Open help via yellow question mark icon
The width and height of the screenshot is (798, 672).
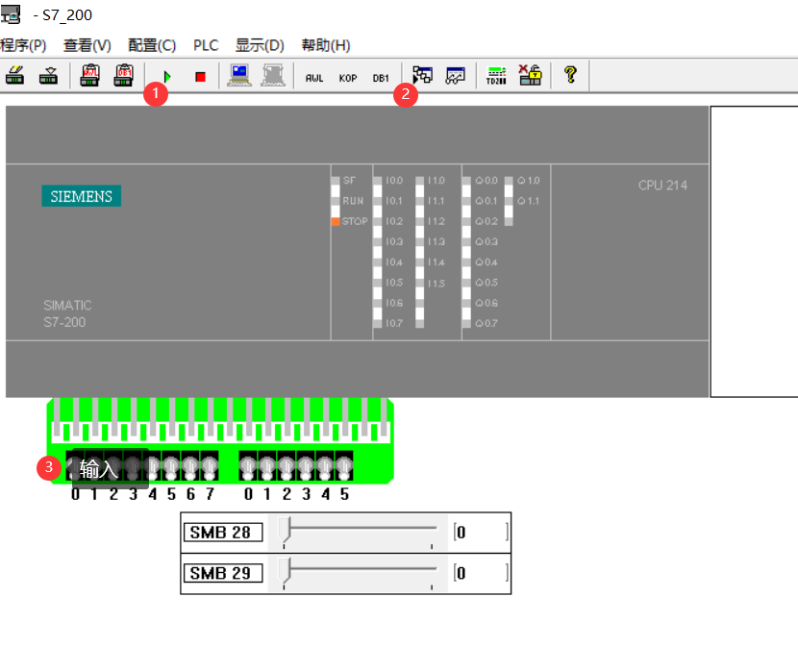pos(570,75)
